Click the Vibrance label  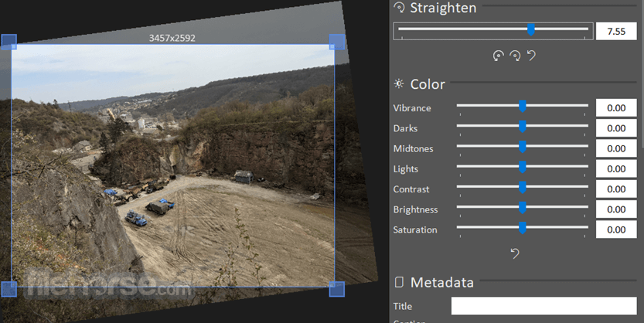tap(412, 108)
